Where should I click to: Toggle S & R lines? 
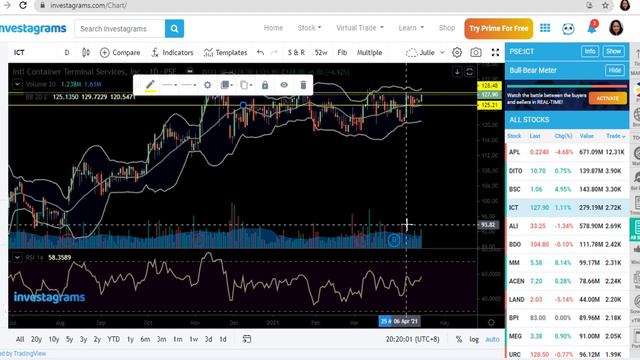[x=296, y=53]
